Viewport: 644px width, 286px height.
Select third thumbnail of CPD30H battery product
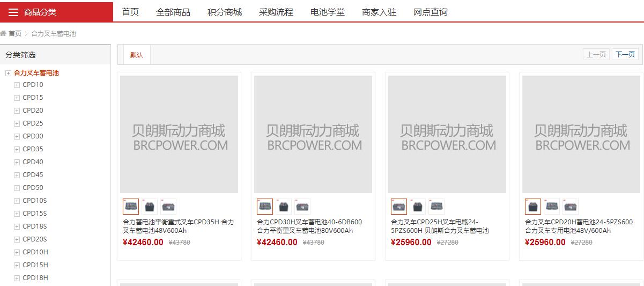click(x=302, y=207)
